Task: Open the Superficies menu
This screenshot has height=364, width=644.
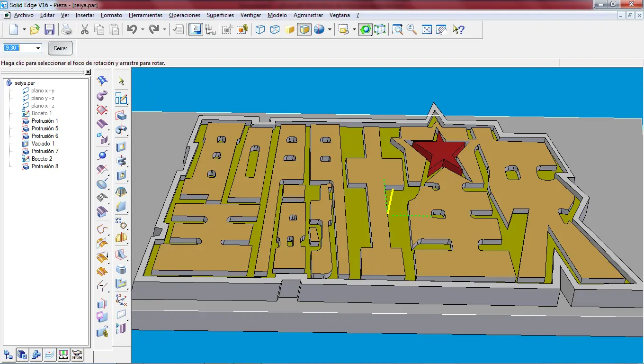Action: (x=220, y=15)
